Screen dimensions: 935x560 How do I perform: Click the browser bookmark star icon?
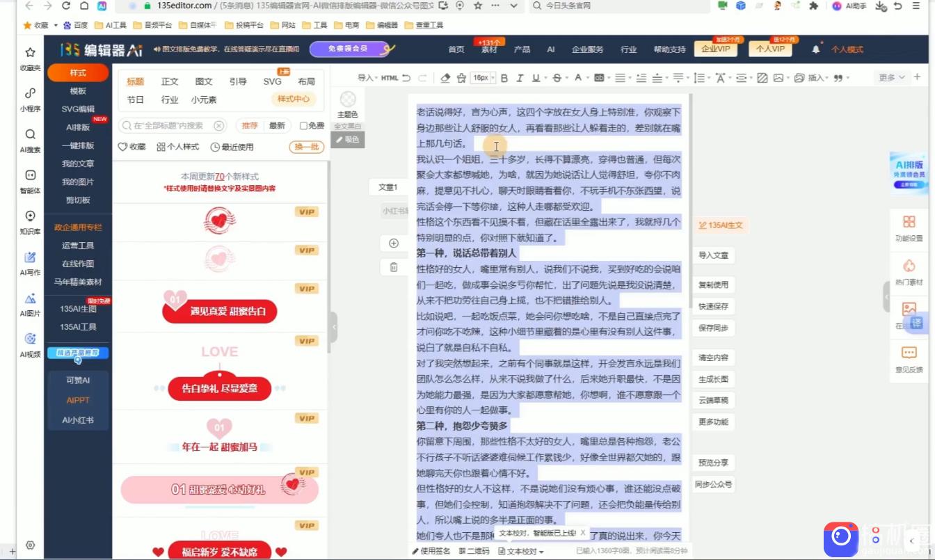(478, 6)
